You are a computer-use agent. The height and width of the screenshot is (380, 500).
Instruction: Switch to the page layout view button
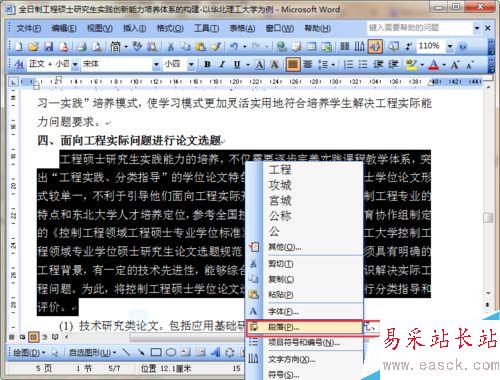pos(33,337)
